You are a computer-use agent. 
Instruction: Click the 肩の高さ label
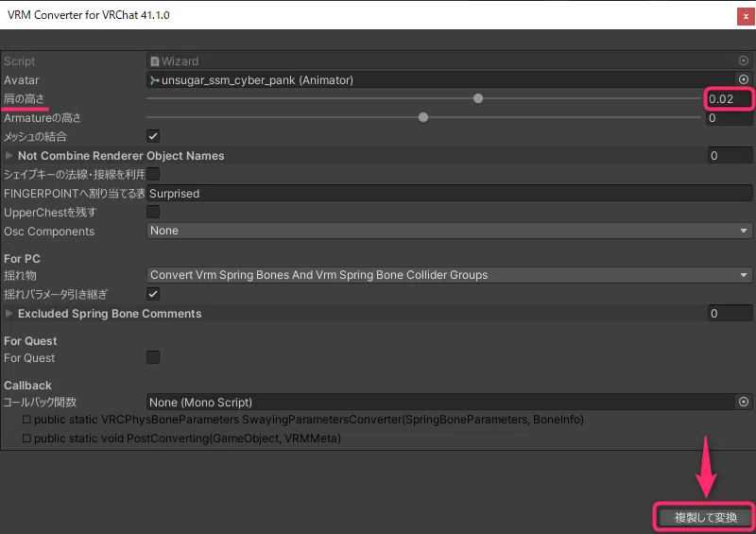pyautogui.click(x=25, y=99)
